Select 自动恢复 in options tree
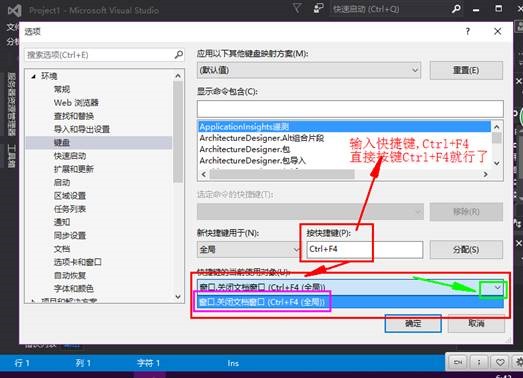The height and width of the screenshot is (378, 523). click(x=70, y=275)
